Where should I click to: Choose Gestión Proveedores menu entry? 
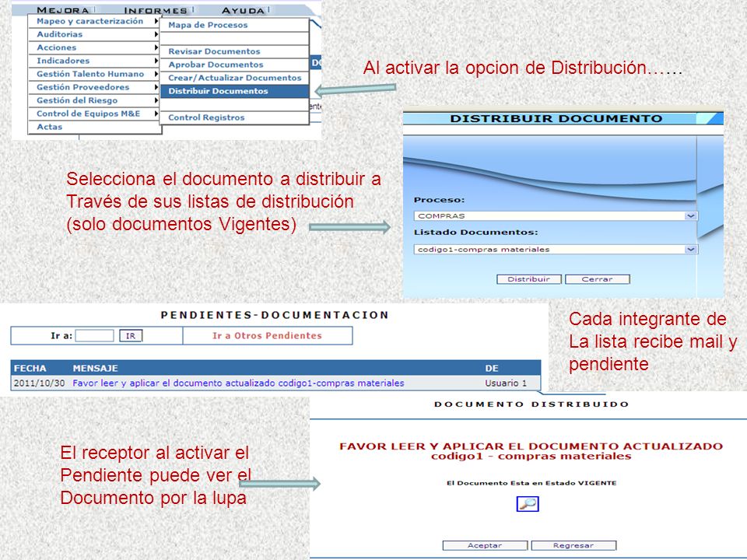click(94, 88)
